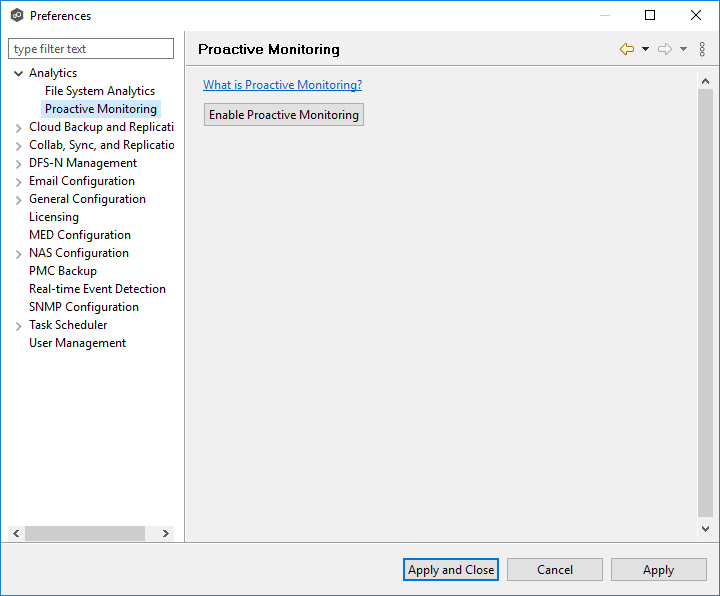The image size is (720, 596).
Task: Click the Cancel button
Action: click(555, 570)
